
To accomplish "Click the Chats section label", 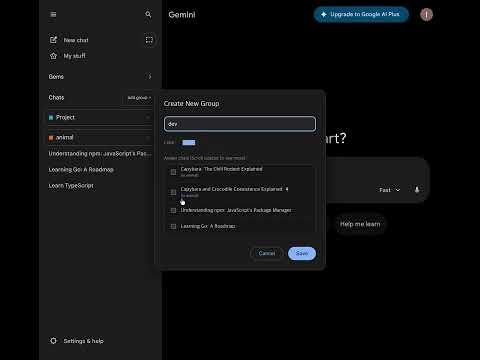I will tap(56, 98).
